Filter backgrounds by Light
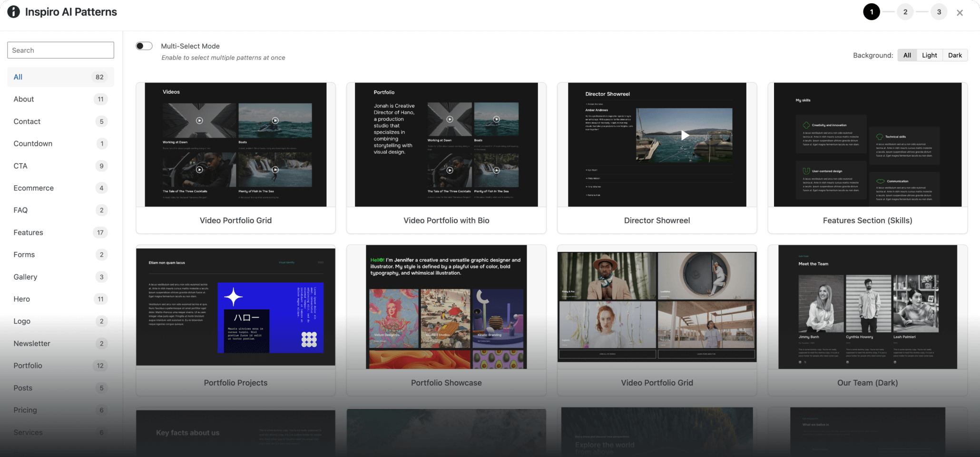The height and width of the screenshot is (457, 980). point(929,55)
